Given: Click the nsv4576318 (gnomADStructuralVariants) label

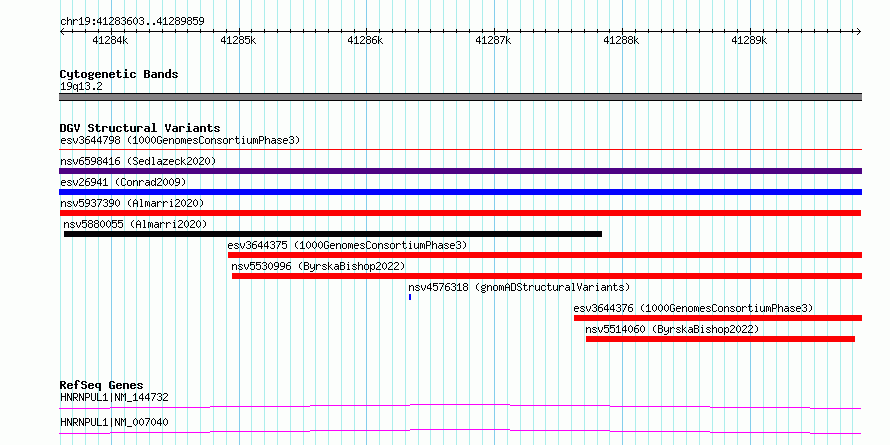Looking at the screenshot, I should coord(519,287).
